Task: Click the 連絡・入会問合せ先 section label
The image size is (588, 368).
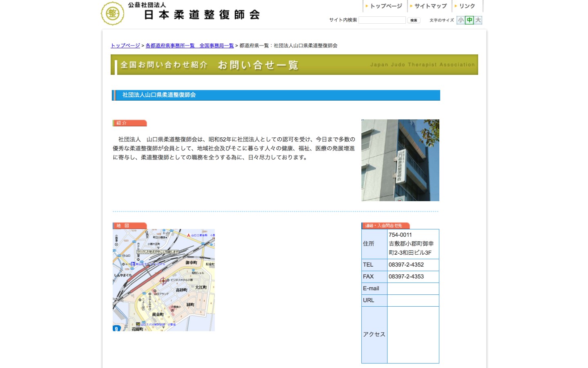Action: pos(385,226)
